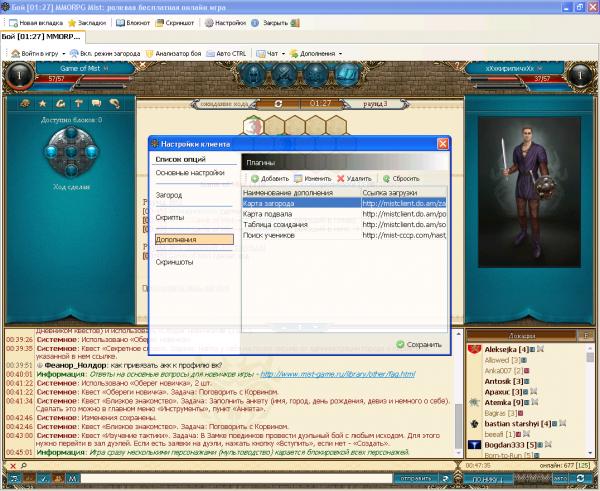Viewport: 600px width, 491px height.
Task: Select the bottom block orb on the shield
Action: pyautogui.click(x=71, y=170)
